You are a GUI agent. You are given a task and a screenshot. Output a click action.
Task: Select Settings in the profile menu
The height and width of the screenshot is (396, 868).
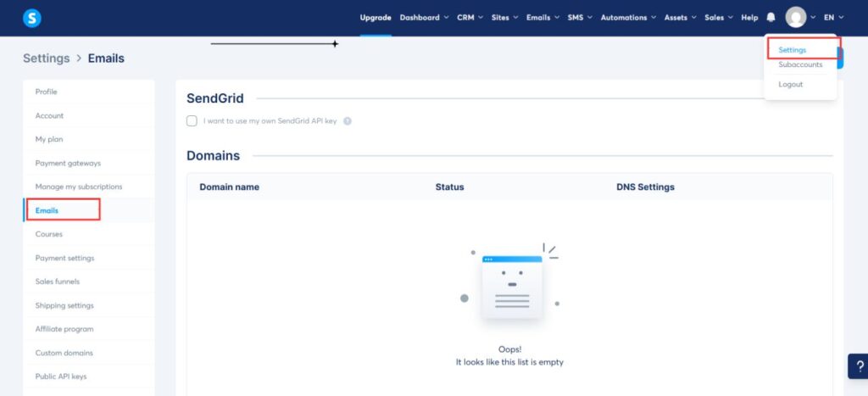click(x=793, y=50)
